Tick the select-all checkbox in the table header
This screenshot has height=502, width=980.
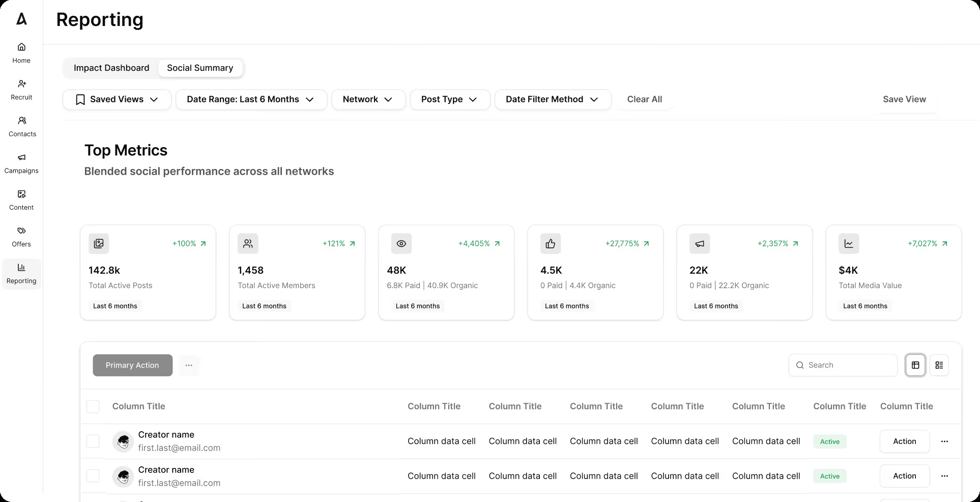point(93,406)
